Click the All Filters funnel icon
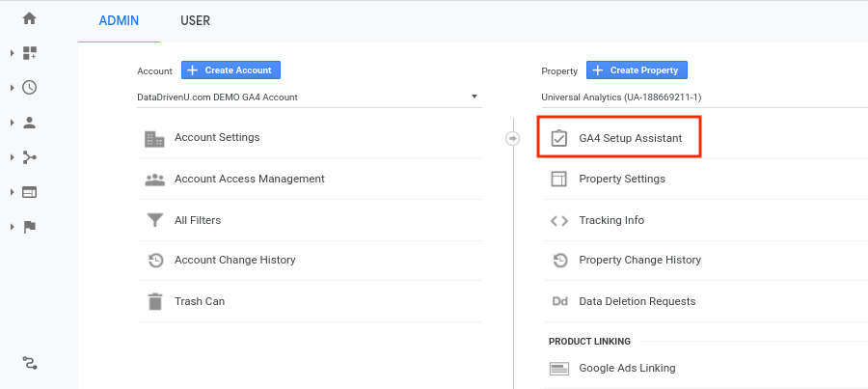This screenshot has width=868, height=389. pos(154,220)
